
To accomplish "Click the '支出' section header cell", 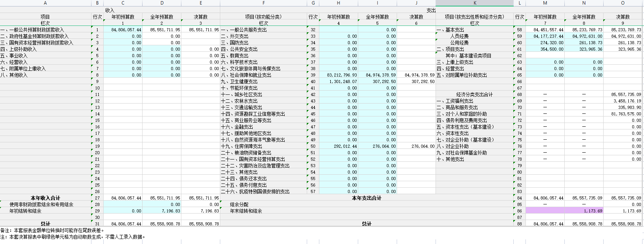I will [431, 10].
